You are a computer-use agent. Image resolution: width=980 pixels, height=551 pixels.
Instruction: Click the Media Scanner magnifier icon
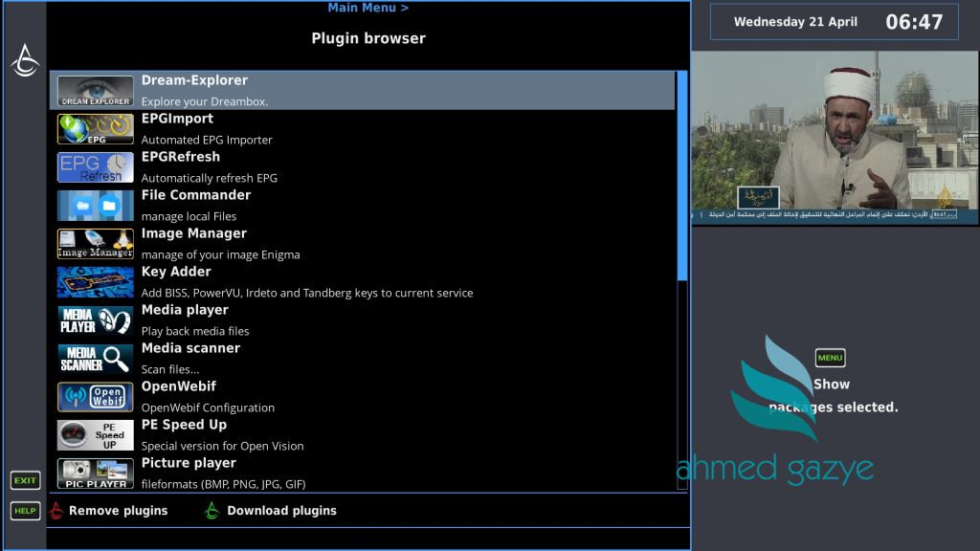(x=95, y=359)
